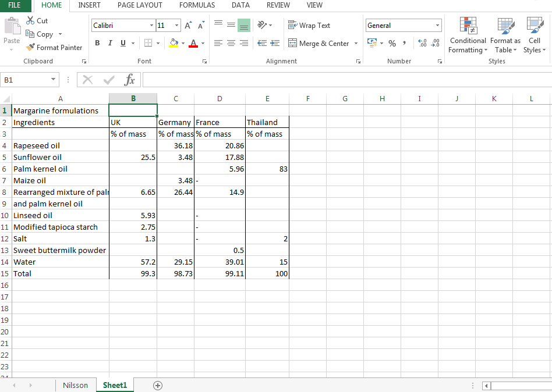Decrease decimal places
The height and width of the screenshot is (392, 552).
click(436, 43)
